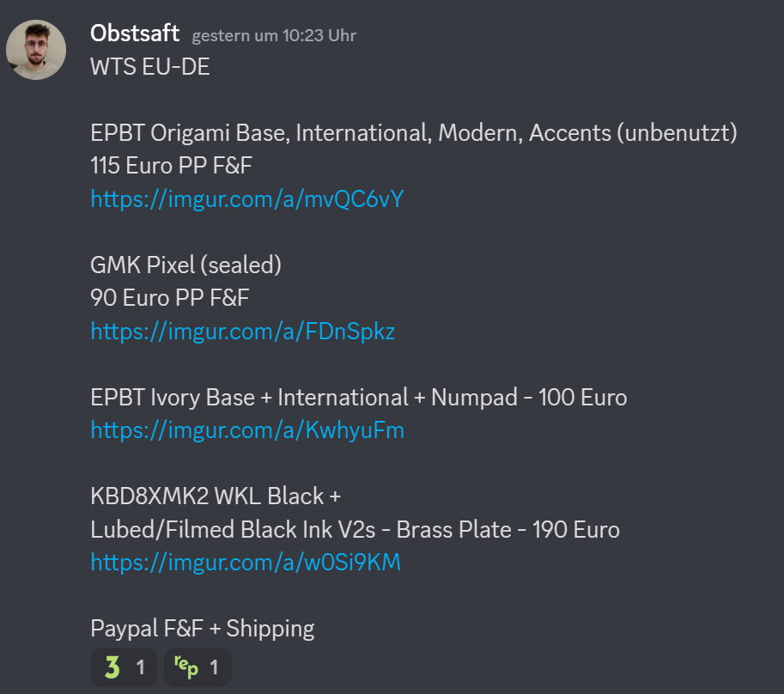Viewport: 784px width, 694px height.
Task: Open the KBD8XMK2 imgur album link
Action: (246, 562)
